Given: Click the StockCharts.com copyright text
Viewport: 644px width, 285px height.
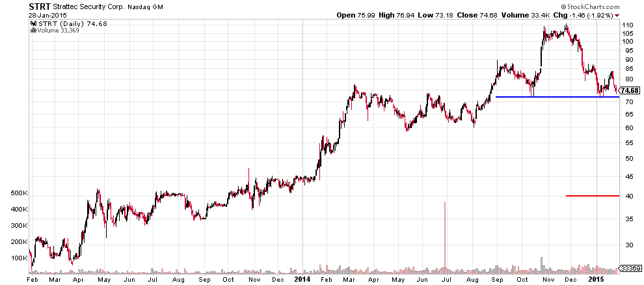Looking at the screenshot, I should pyautogui.click(x=590, y=7).
